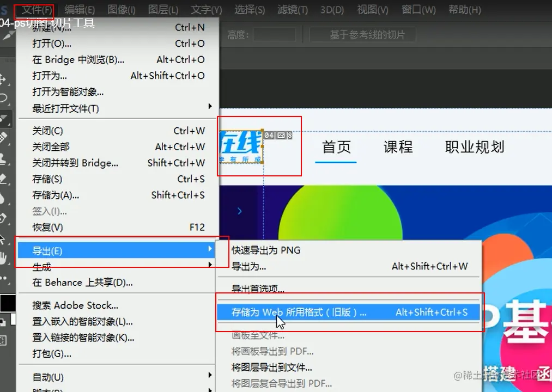Choose 导出为... in export submenu

point(349,266)
